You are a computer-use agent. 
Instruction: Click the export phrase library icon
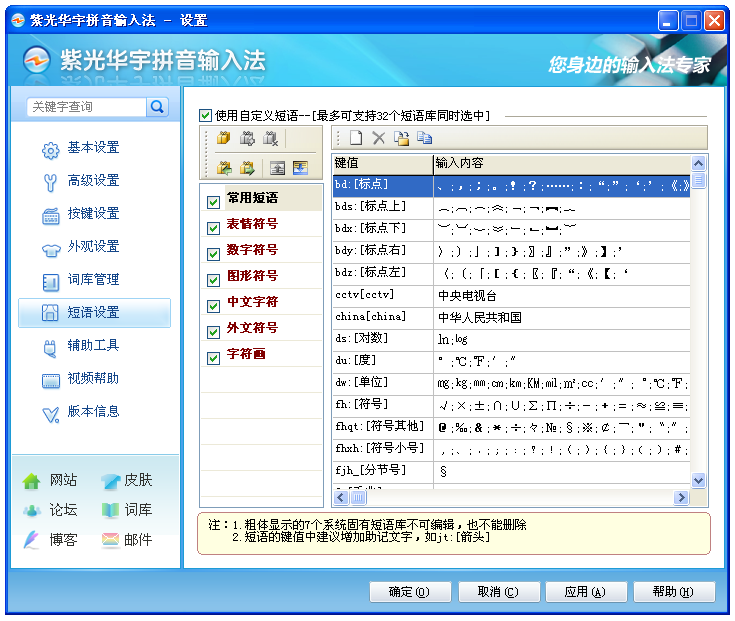point(247,167)
